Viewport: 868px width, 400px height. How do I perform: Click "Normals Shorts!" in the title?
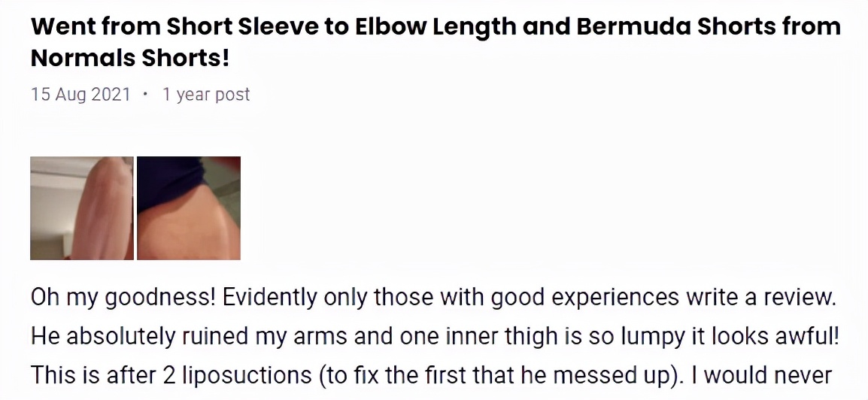coord(129,58)
